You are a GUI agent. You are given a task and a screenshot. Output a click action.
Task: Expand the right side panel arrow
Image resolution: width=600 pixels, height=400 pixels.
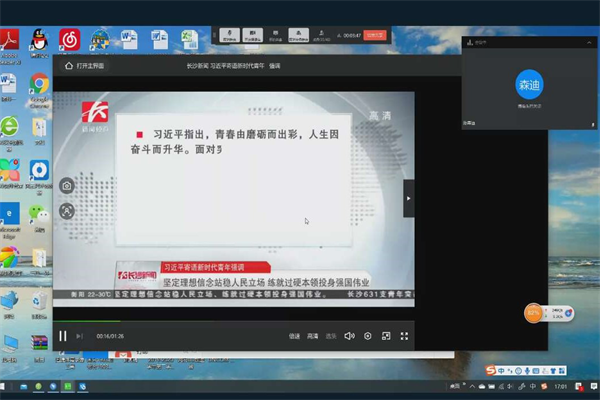409,198
